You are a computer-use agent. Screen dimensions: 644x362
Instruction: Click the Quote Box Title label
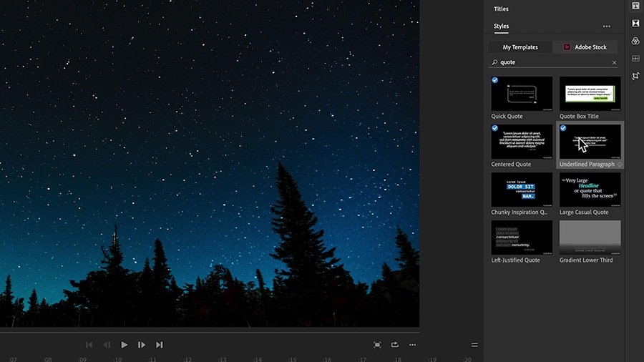tap(579, 116)
